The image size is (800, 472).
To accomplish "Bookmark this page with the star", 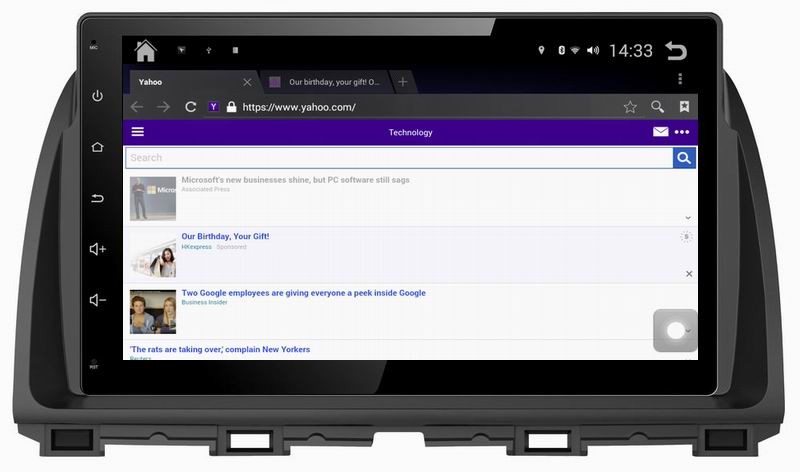I will pos(630,107).
